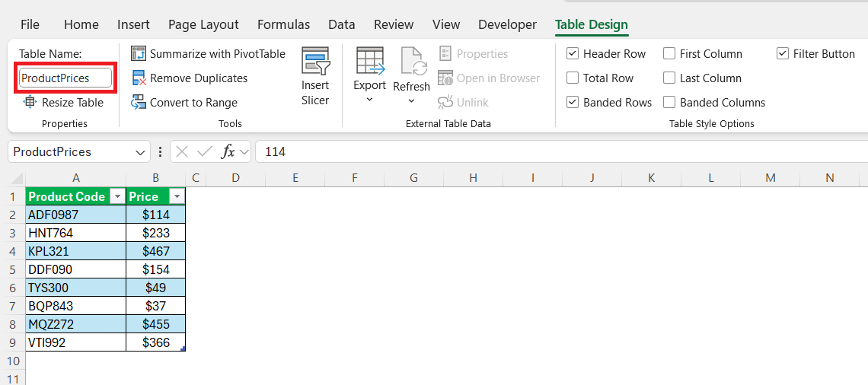Screen dimensions: 868x385
Task: Open the Data tab
Action: pyautogui.click(x=342, y=24)
